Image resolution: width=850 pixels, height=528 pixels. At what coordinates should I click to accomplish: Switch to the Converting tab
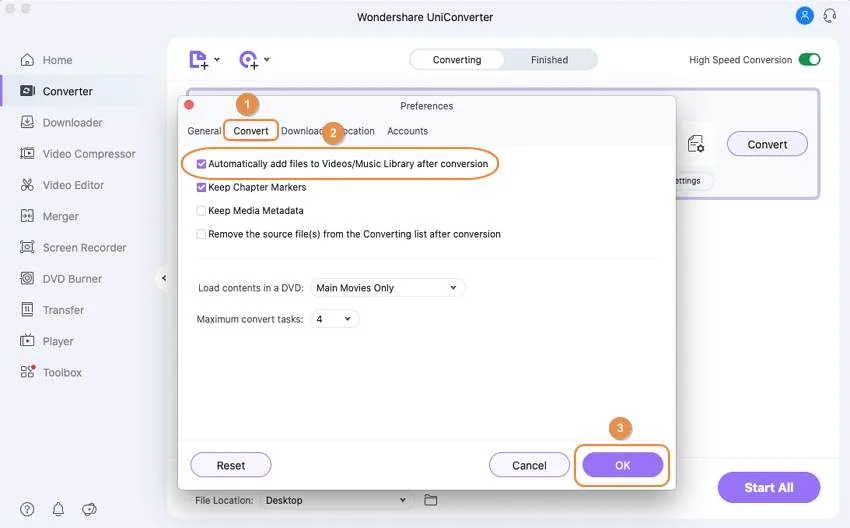coord(457,60)
